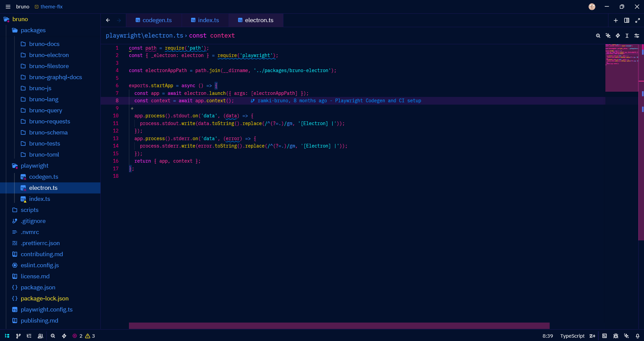Image resolution: width=644 pixels, height=341 pixels.
Task: Open editor settings sliders icon
Action: coord(637,36)
